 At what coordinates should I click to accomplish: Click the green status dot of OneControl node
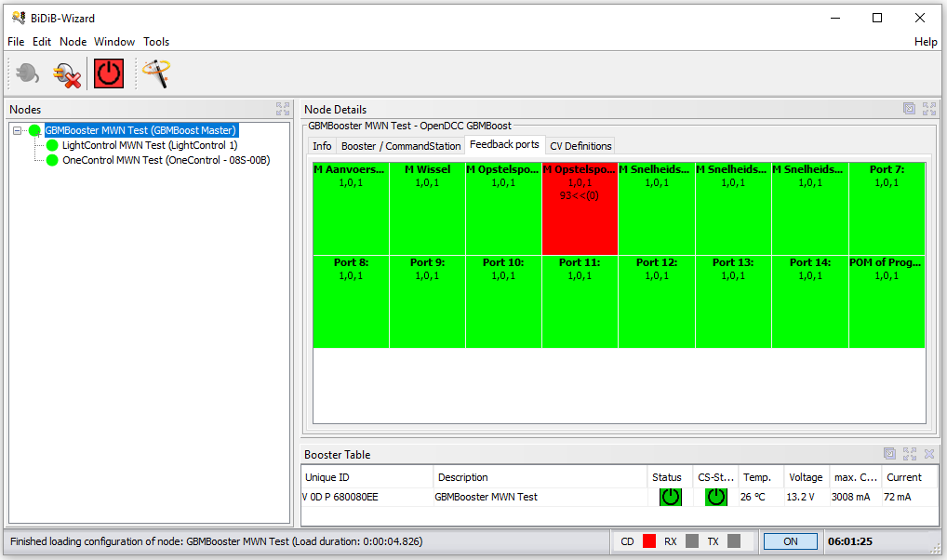tap(52, 160)
